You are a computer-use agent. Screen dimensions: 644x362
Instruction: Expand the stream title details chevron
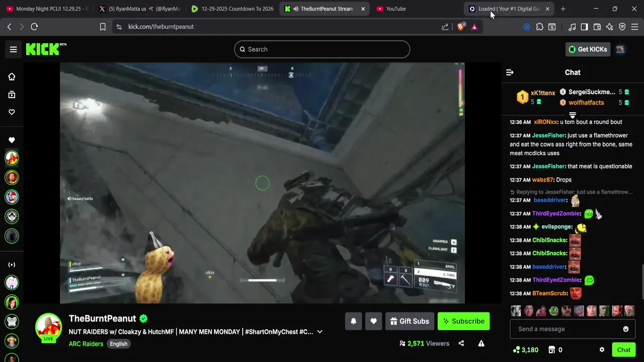[319, 332]
